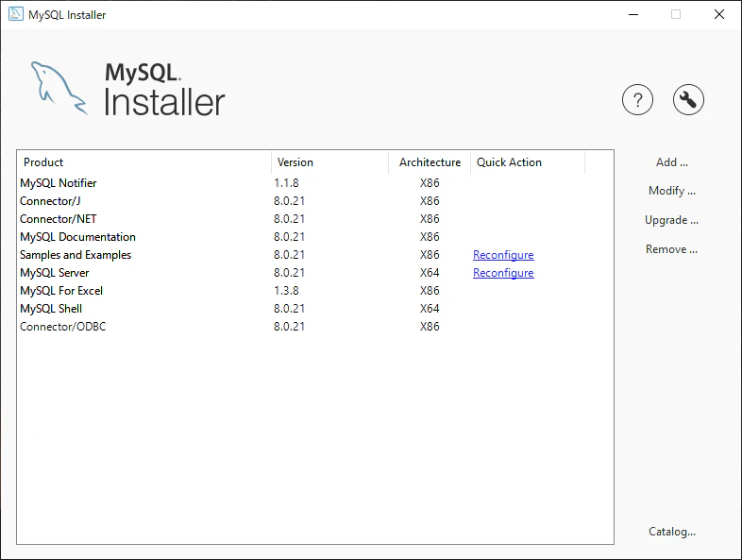
Task: Click the Add ... button
Action: coord(671,162)
